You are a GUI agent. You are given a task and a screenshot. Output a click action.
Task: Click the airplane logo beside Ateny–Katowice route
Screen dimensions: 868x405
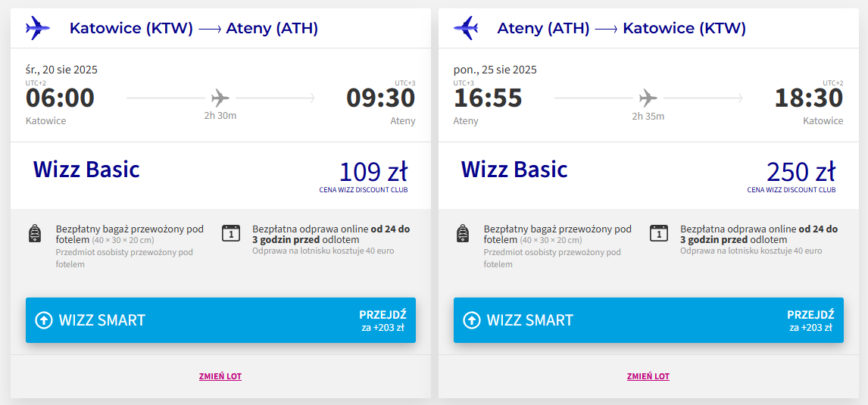[465, 28]
